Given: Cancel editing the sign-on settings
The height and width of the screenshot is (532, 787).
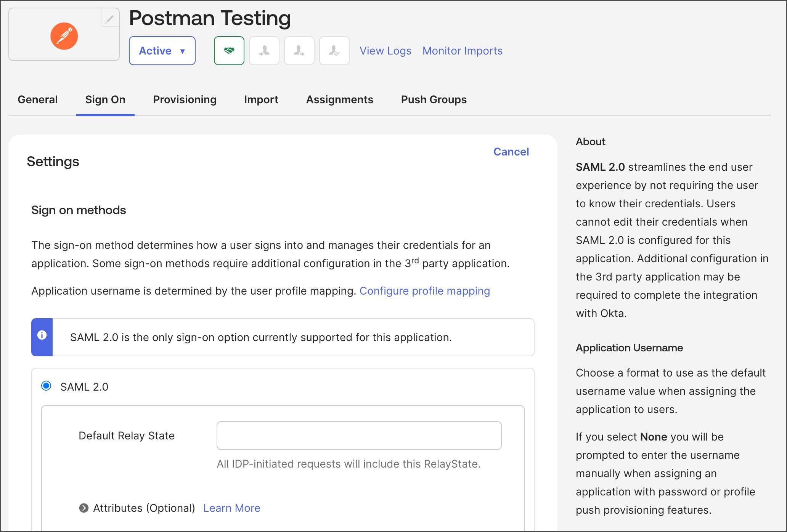Looking at the screenshot, I should (511, 152).
